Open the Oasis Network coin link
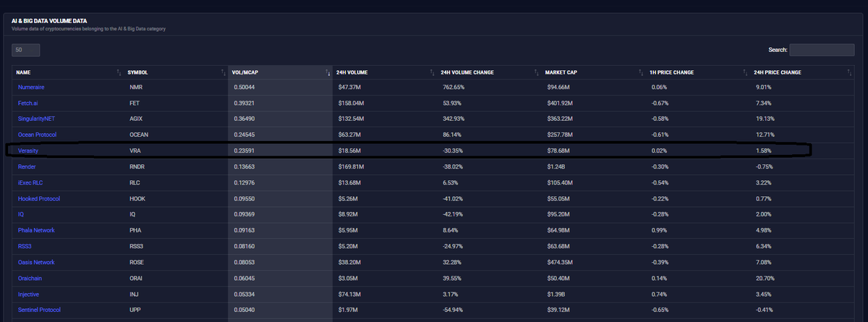Viewport: 868px width, 322px height. click(x=36, y=262)
